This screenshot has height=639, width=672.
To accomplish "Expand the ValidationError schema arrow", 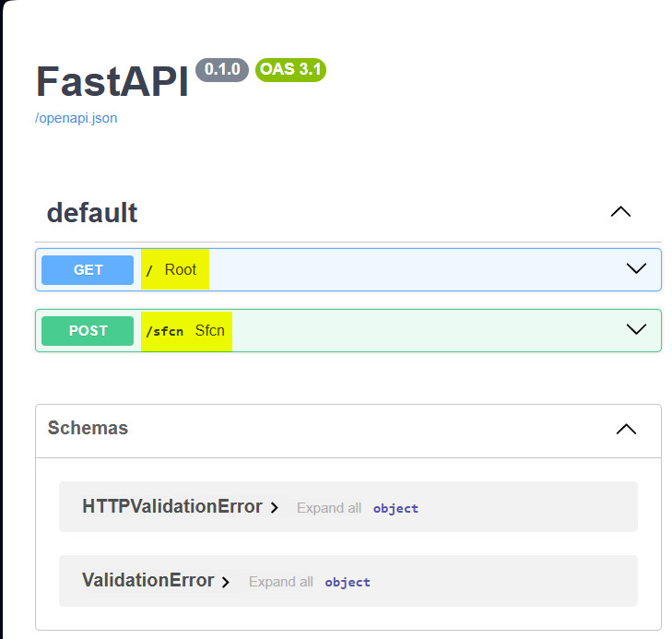I will [226, 582].
